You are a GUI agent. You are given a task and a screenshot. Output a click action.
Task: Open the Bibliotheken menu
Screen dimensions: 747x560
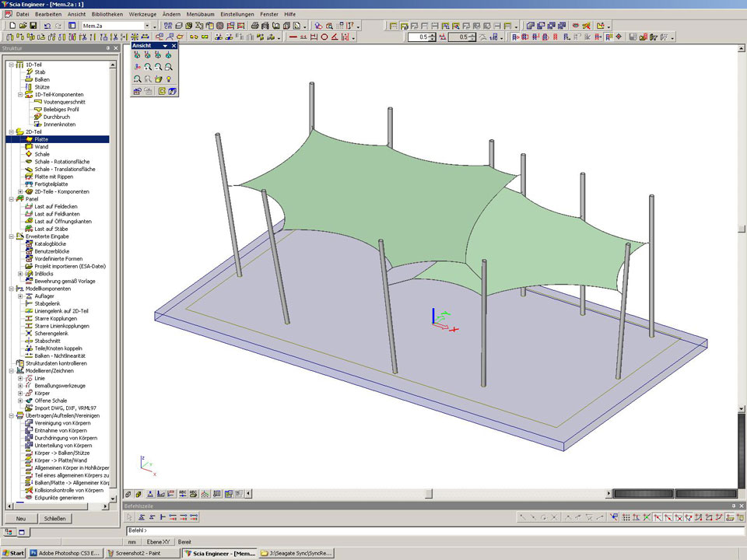pyautogui.click(x=107, y=14)
